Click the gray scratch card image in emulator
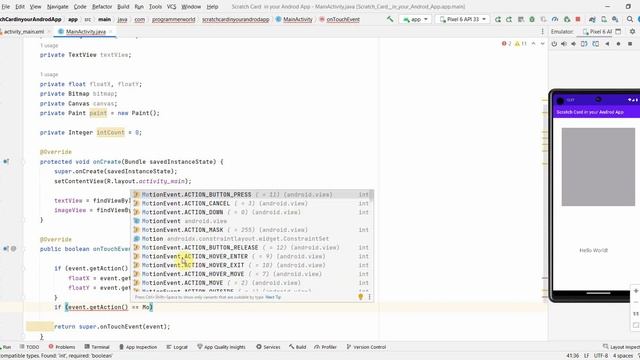Viewport: 640px width, 360px height. click(x=598, y=167)
